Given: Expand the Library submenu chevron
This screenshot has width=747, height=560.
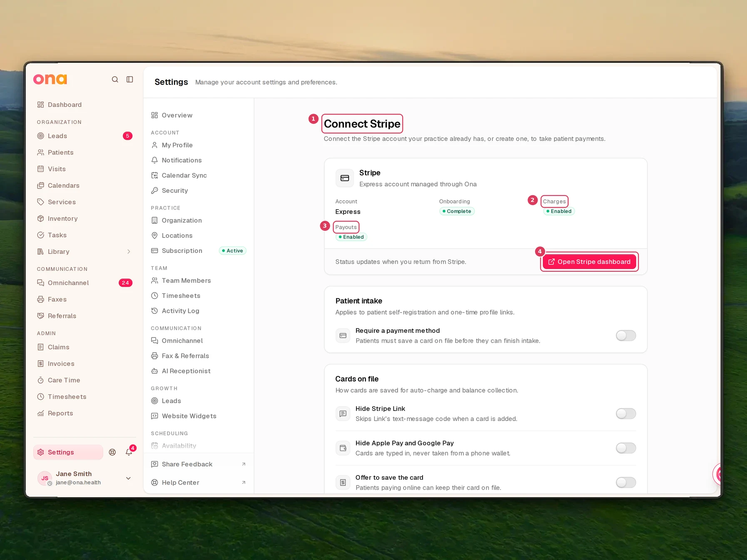Looking at the screenshot, I should pyautogui.click(x=129, y=252).
